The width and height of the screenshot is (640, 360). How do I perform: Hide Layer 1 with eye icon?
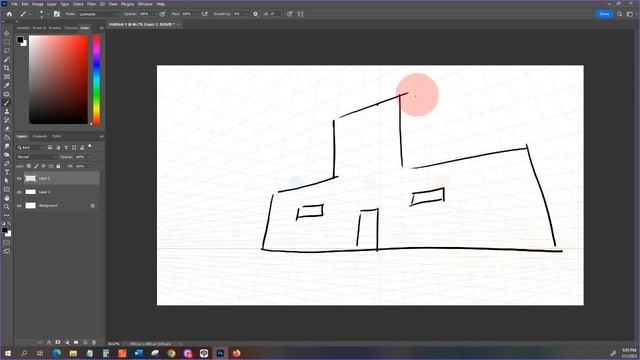click(x=19, y=192)
